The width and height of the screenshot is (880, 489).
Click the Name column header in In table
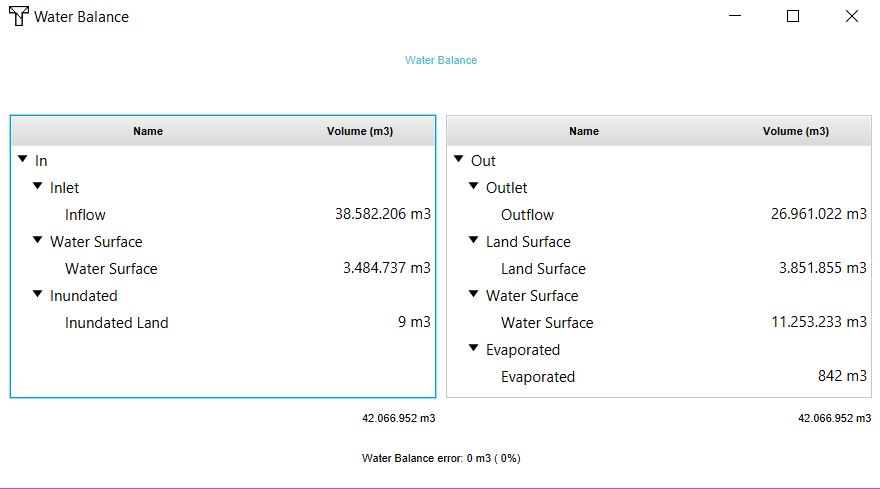(x=148, y=131)
